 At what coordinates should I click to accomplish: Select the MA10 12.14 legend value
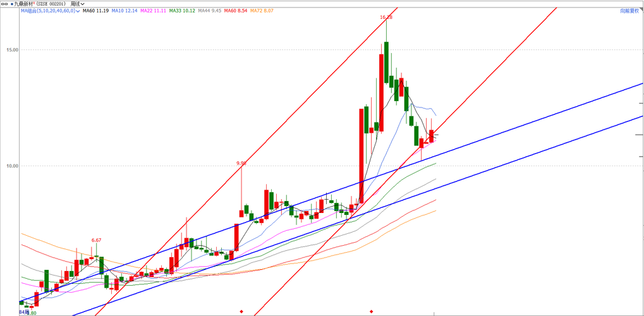[125, 11]
